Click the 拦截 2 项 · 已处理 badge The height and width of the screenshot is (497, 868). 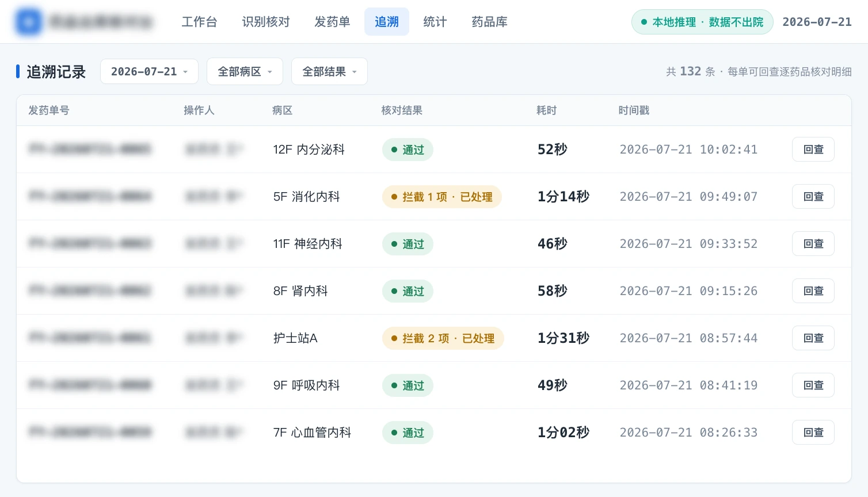tap(443, 338)
